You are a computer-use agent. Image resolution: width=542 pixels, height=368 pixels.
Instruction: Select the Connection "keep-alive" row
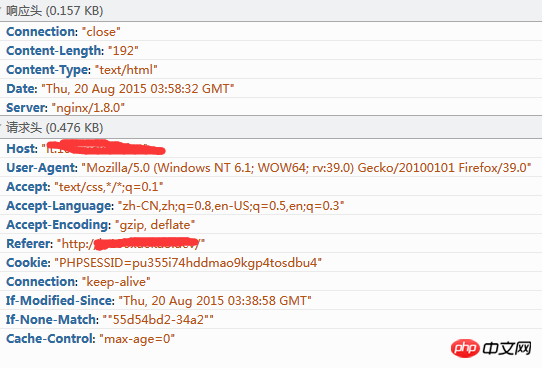tap(271, 282)
